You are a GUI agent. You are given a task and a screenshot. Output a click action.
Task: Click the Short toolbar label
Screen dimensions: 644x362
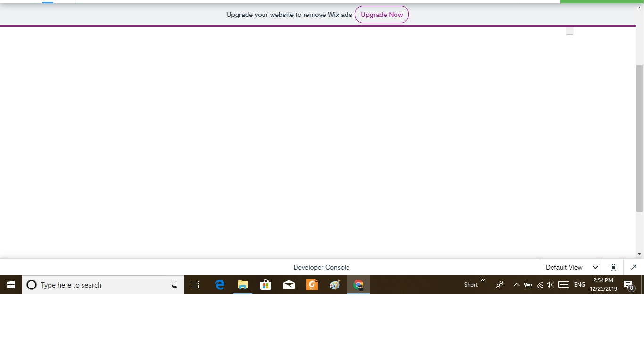[471, 285]
